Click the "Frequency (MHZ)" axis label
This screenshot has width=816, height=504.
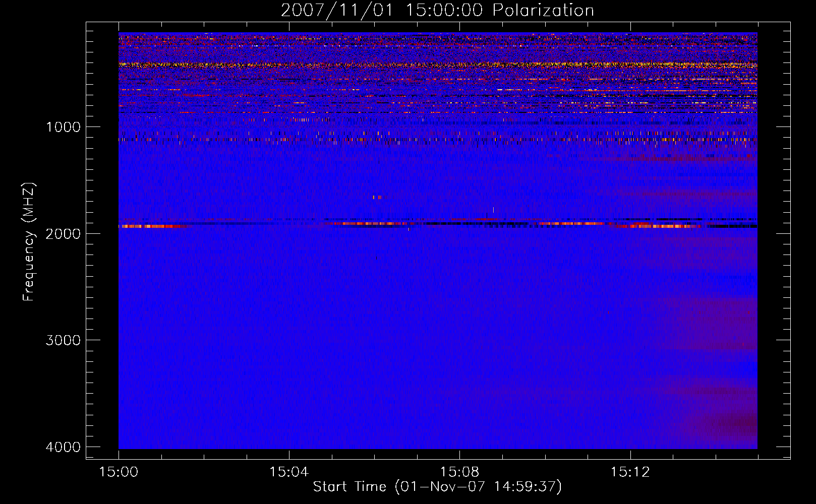click(x=29, y=242)
